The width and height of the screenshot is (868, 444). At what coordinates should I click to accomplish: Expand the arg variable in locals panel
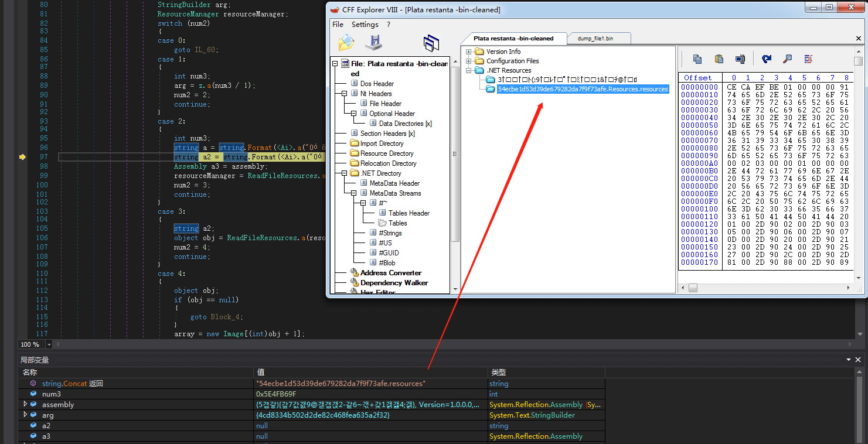25,415
